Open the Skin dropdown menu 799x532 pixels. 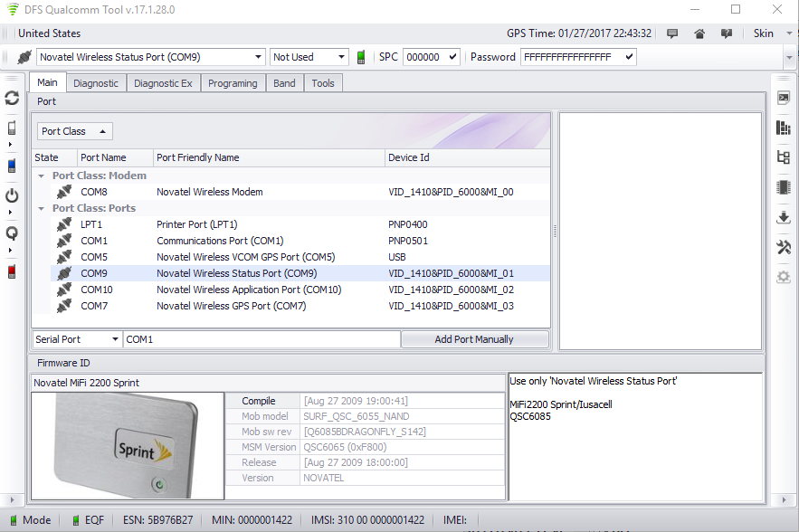(789, 33)
